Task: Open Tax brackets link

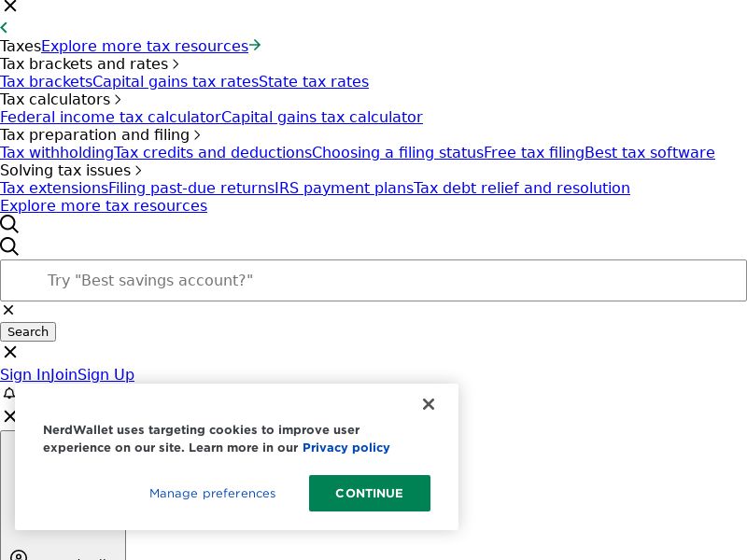Action: pos(46,82)
